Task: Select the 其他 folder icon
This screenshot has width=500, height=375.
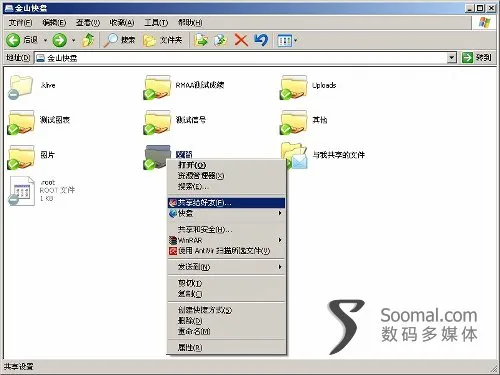Action: click(x=293, y=122)
